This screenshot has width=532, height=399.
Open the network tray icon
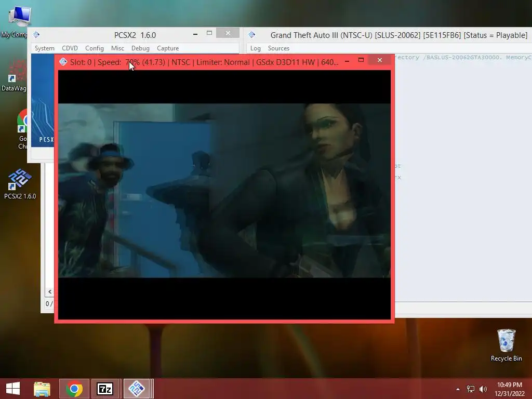[471, 389]
